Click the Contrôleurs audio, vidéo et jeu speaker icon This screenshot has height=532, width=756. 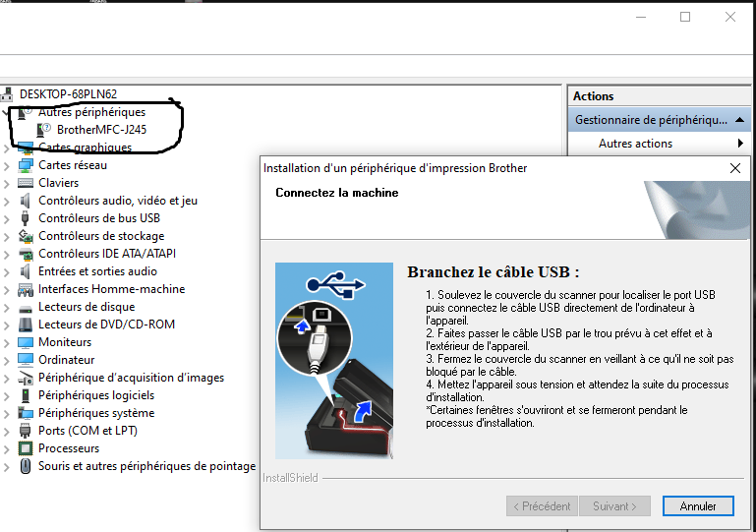pyautogui.click(x=26, y=201)
